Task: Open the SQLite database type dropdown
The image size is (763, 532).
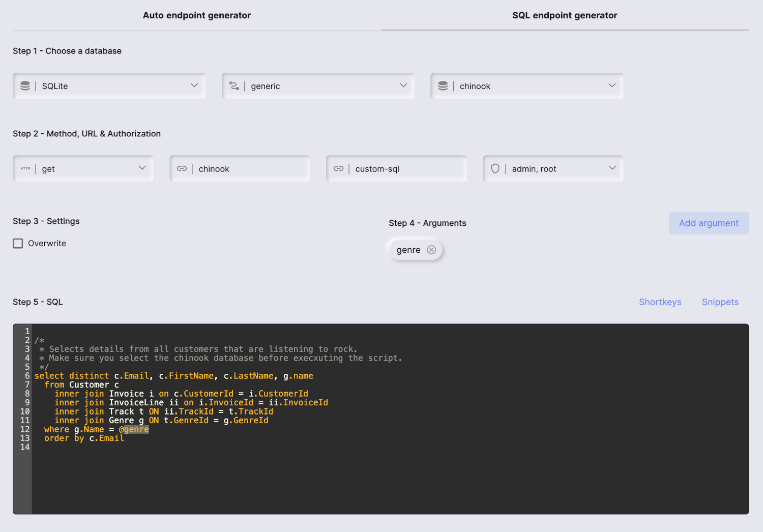Action: 109,86
